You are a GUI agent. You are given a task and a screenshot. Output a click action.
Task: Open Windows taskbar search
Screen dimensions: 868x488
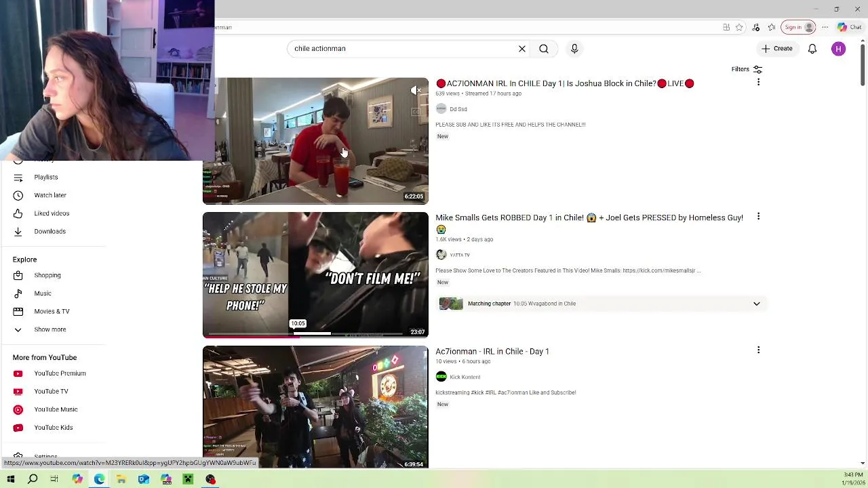click(33, 479)
